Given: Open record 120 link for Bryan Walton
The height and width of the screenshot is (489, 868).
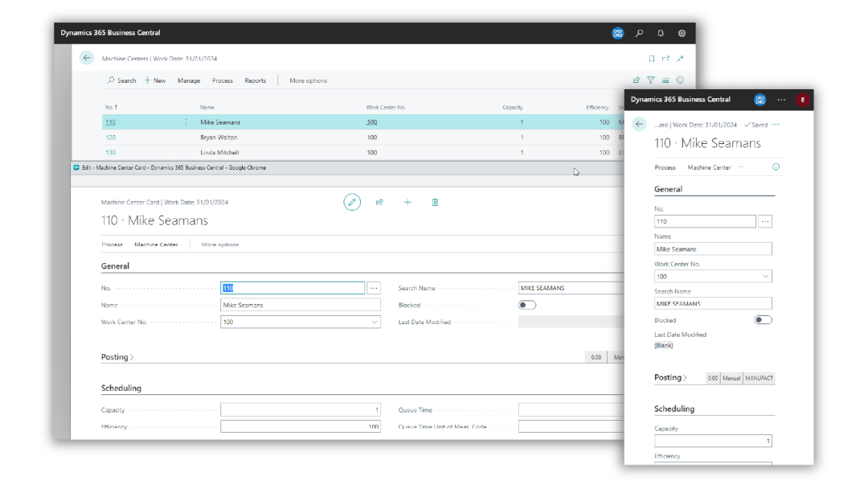Looking at the screenshot, I should pyautogui.click(x=110, y=138).
